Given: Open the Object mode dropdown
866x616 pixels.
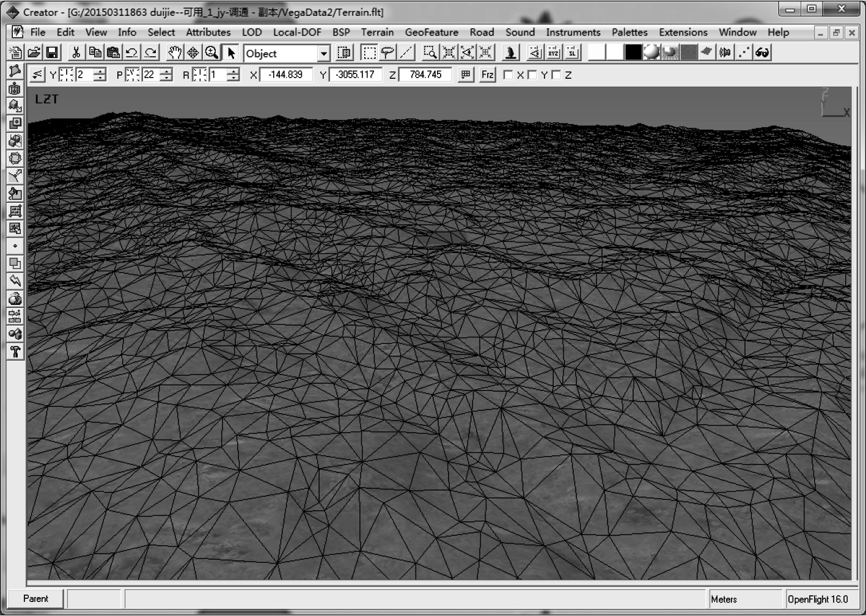Looking at the screenshot, I should [323, 54].
